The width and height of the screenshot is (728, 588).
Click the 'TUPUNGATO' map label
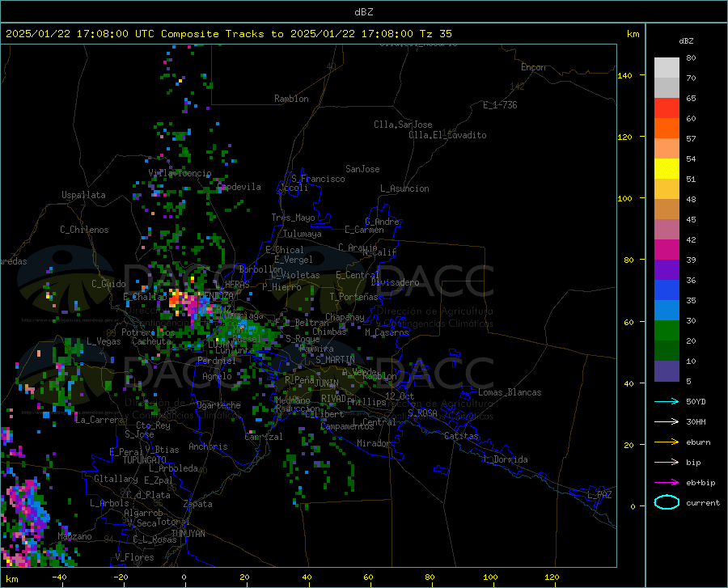pyautogui.click(x=145, y=460)
